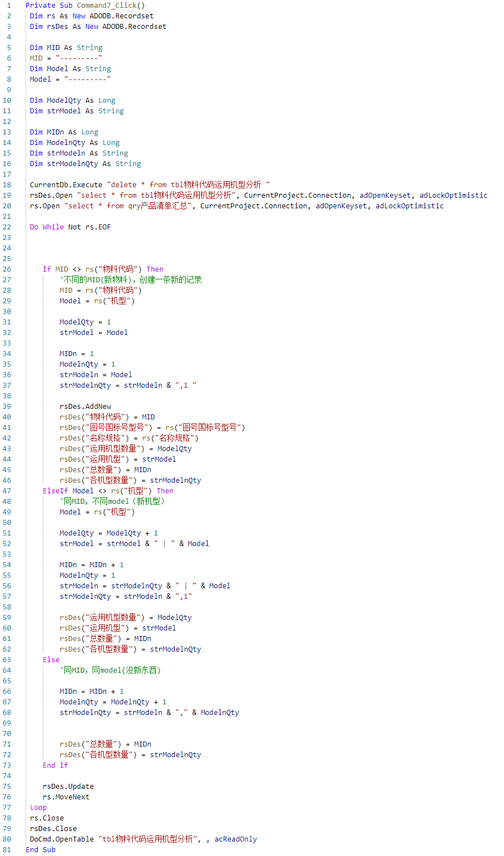The image size is (504, 856).
Task: Click the comment '同MID, 不同model（新机型）
Action: pos(113,502)
